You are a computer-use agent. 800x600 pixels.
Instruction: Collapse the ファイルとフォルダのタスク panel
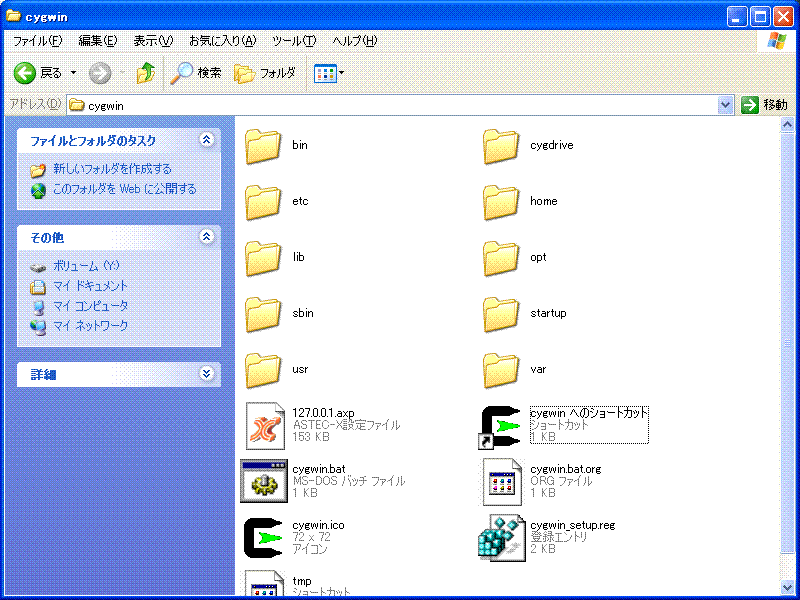206,140
